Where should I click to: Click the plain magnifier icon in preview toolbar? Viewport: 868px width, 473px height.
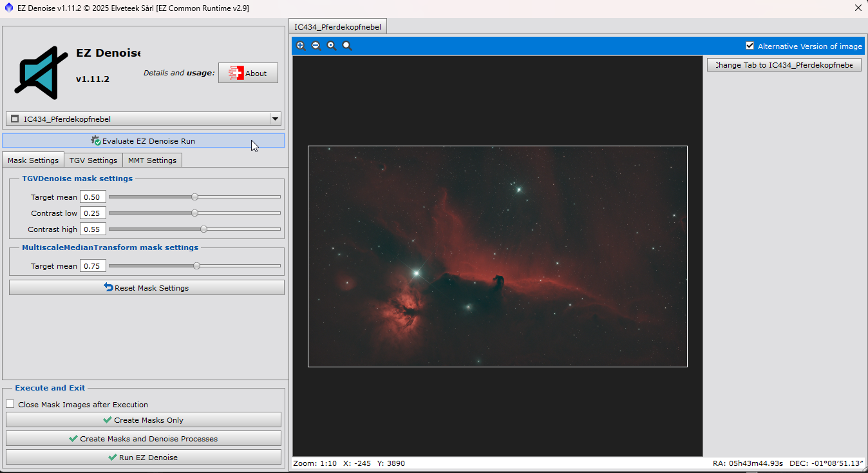coord(347,46)
